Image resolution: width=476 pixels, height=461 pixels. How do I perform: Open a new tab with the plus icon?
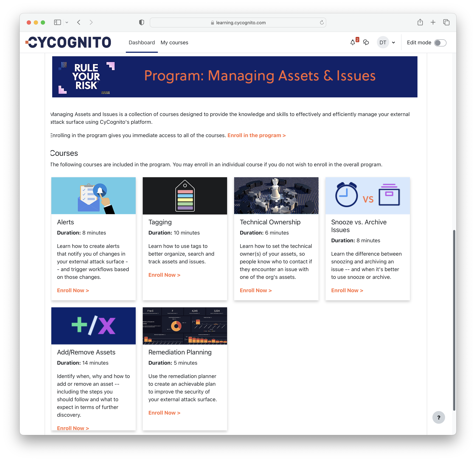click(x=433, y=23)
